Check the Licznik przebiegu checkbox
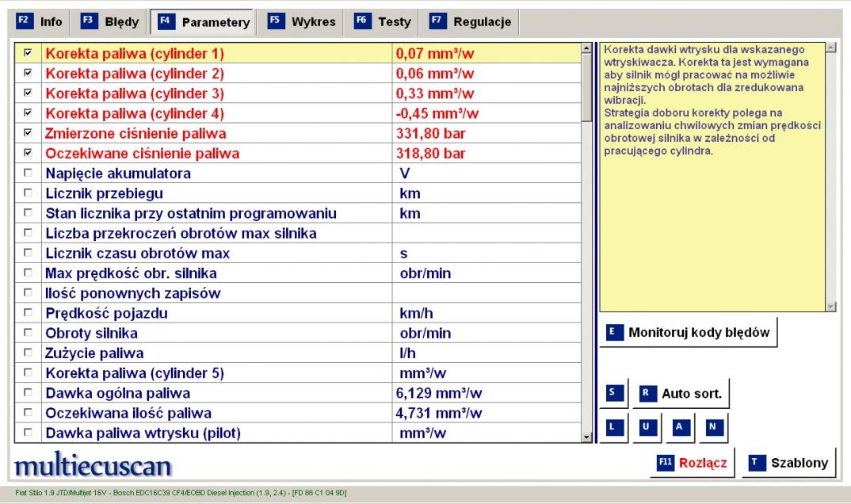Viewport: 851px width, 504px height. [x=28, y=193]
